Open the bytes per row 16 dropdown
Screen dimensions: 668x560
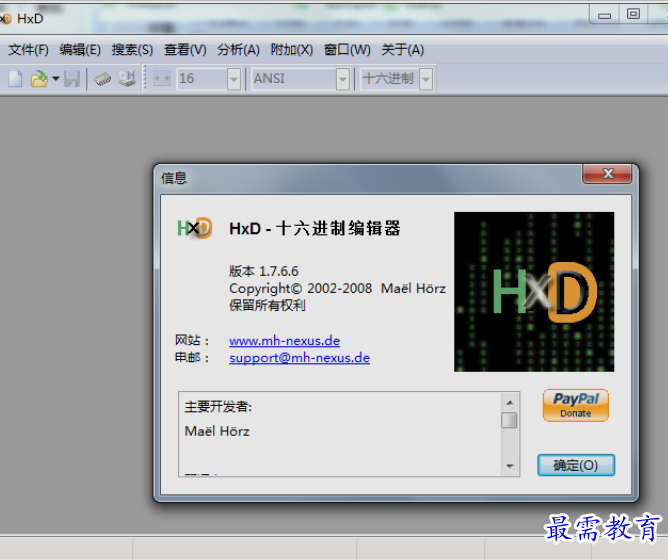pos(234,79)
